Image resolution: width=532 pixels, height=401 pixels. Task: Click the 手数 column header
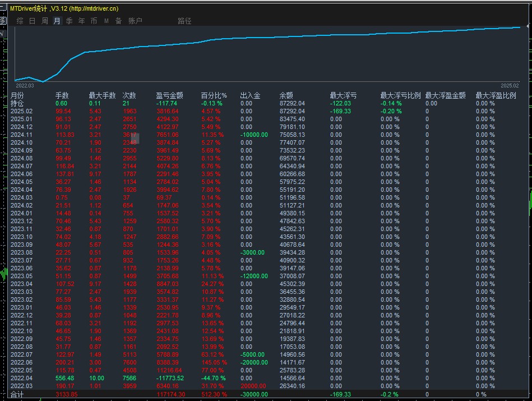[x=62, y=95]
